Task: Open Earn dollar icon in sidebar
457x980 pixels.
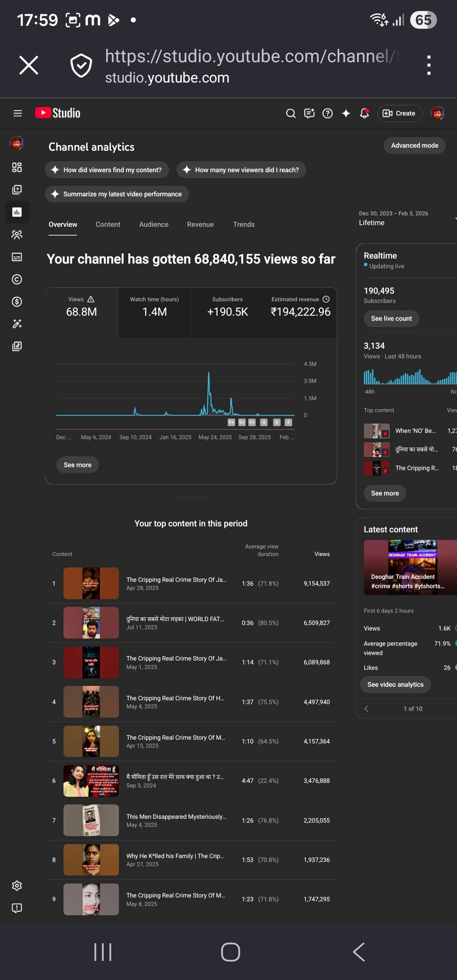Action: coord(17,302)
